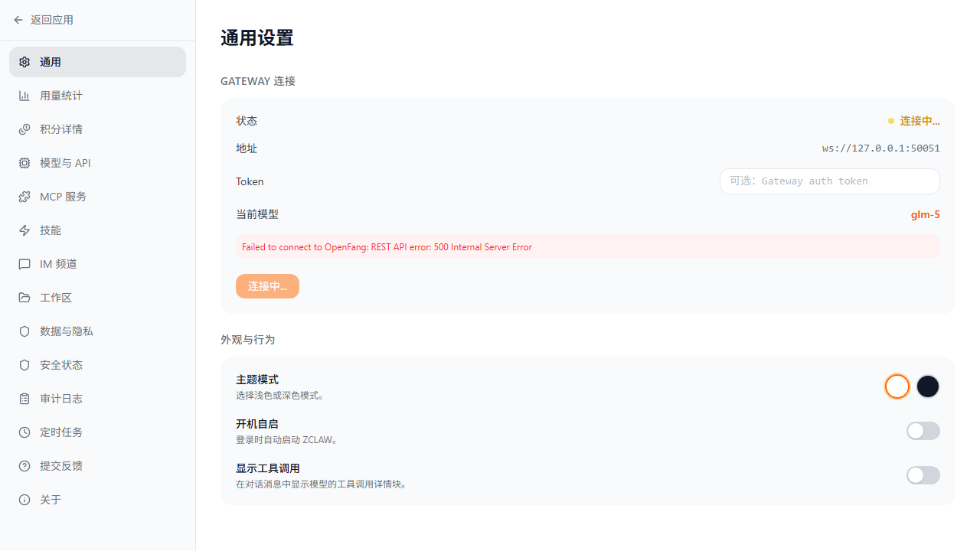The width and height of the screenshot is (980, 551).
Task: Click the MCP 服务 puzzle icon
Action: pyautogui.click(x=24, y=197)
